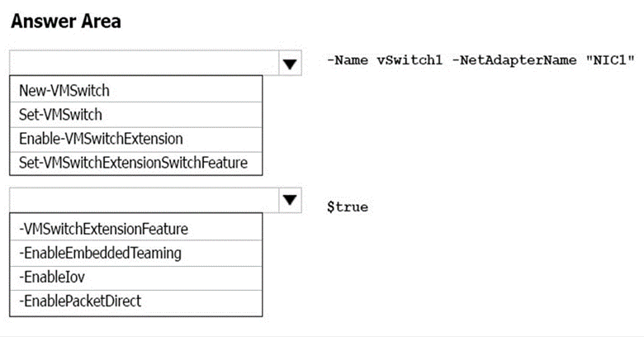The image size is (644, 337).
Task: Click the $true value text
Action: (x=348, y=206)
